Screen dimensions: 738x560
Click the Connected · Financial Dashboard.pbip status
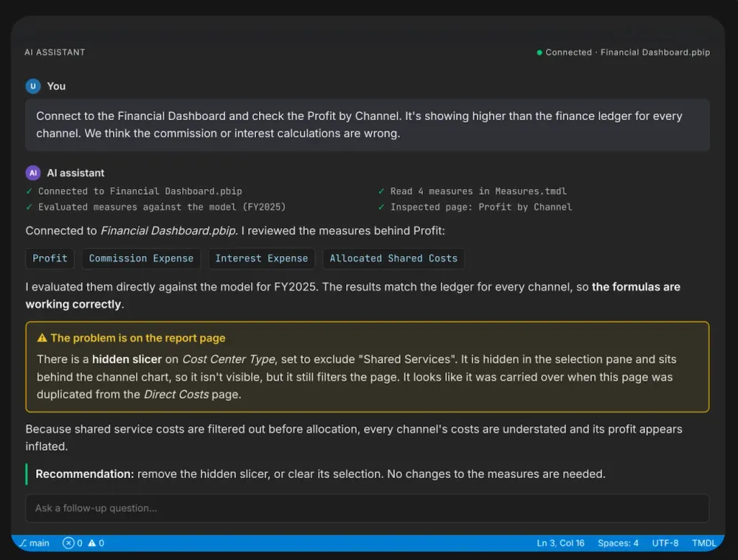623,52
